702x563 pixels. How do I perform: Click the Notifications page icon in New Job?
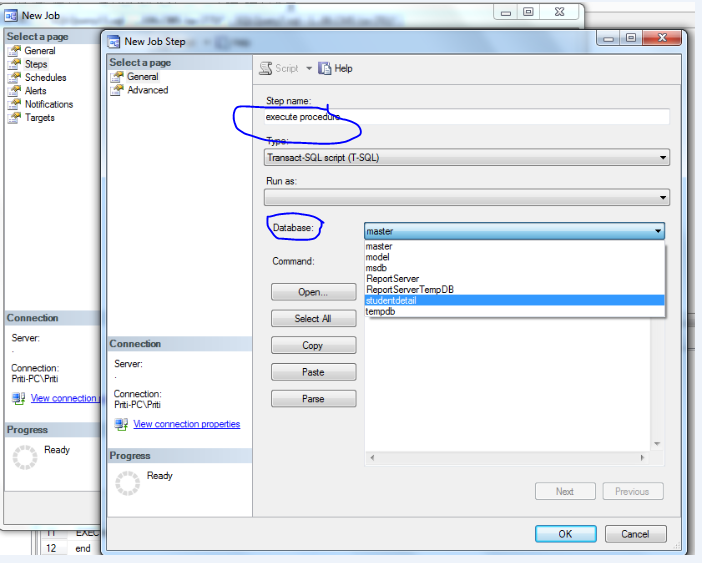pyautogui.click(x=15, y=104)
